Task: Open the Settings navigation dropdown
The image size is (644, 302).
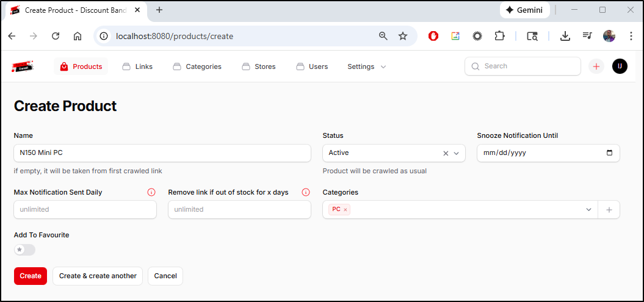Action: (x=366, y=67)
